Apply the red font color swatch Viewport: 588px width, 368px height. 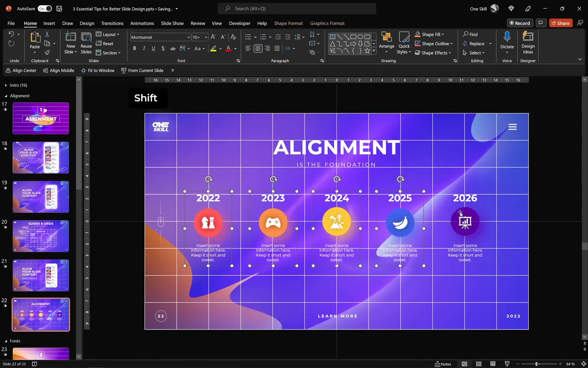pyautogui.click(x=228, y=48)
